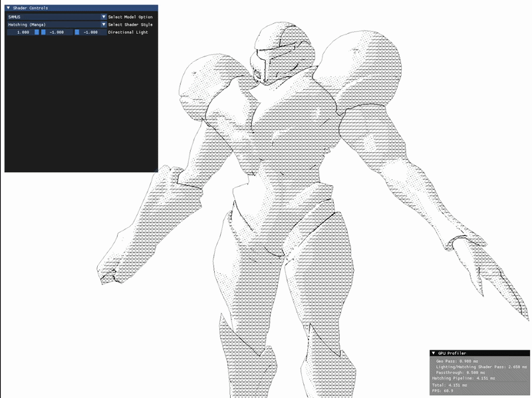532x398 pixels.
Task: Click the middle Directional Light slider
Action: tap(57, 32)
